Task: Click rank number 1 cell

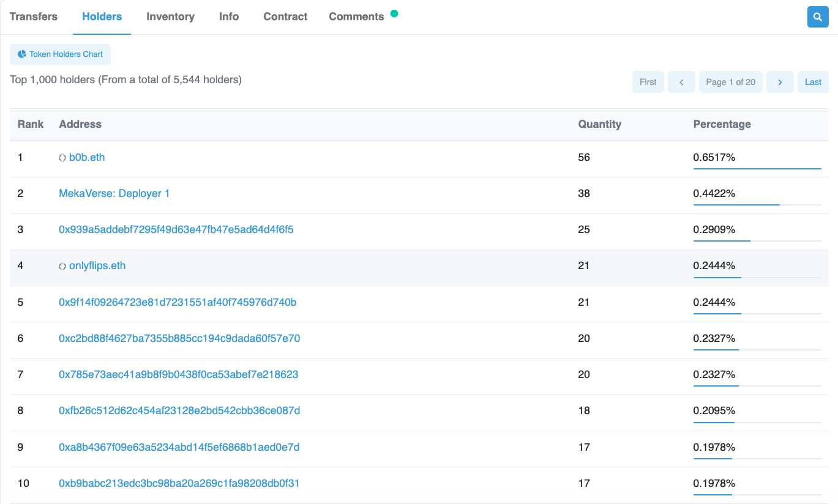Action: (x=20, y=157)
